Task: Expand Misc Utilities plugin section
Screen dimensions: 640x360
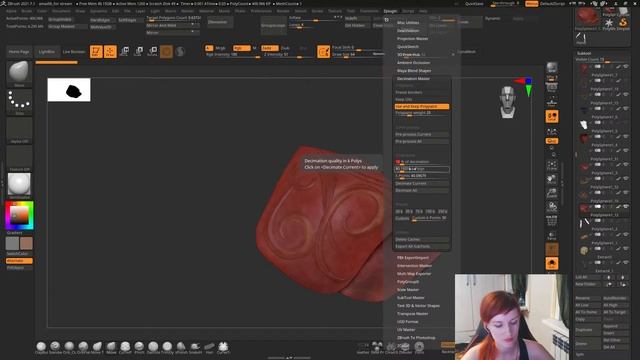Action: coord(408,23)
